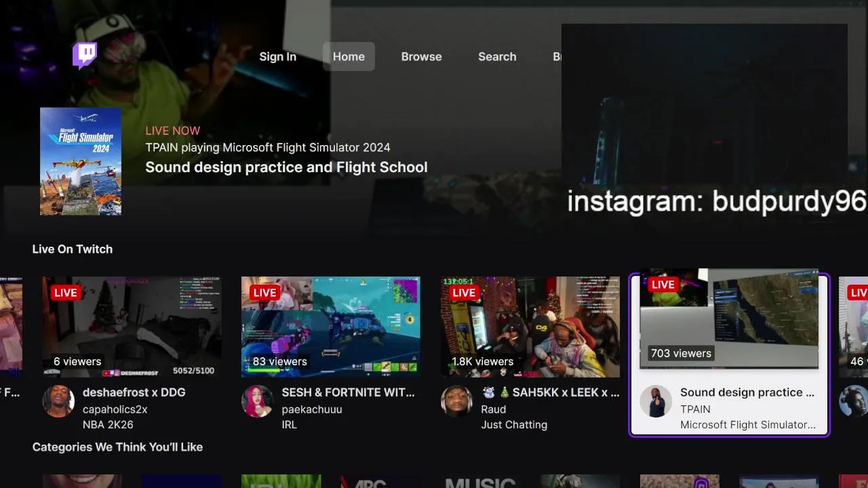The width and height of the screenshot is (868, 488).
Task: Click the LIVE badge on capaholics2x stream
Action: click(66, 293)
